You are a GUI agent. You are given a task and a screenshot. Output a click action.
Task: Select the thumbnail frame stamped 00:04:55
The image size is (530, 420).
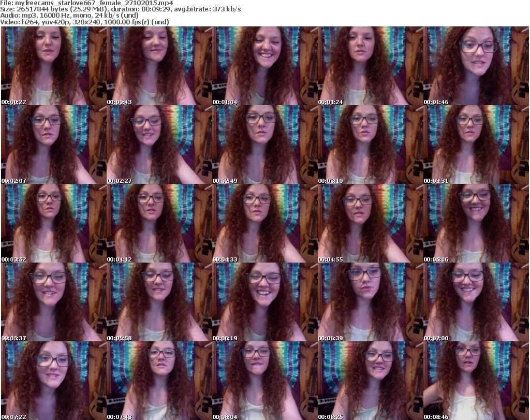click(x=371, y=223)
